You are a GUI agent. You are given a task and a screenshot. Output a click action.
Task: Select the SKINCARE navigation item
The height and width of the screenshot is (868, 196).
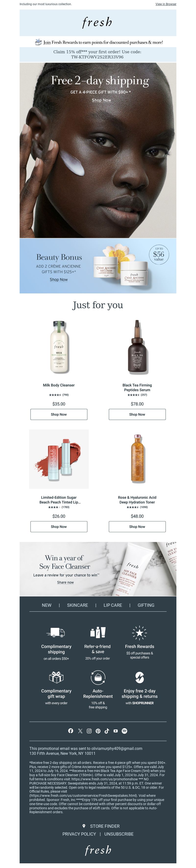point(77,605)
